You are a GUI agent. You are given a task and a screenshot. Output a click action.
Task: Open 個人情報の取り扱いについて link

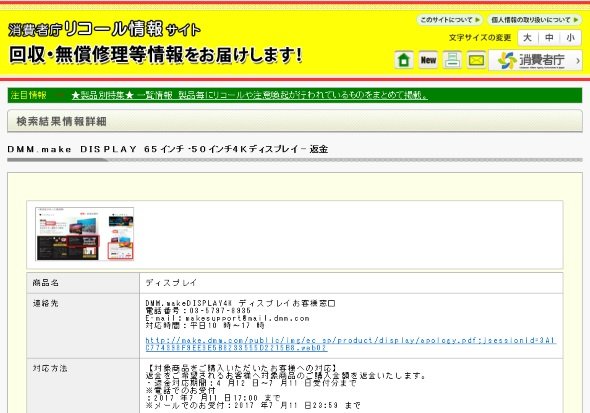click(534, 20)
